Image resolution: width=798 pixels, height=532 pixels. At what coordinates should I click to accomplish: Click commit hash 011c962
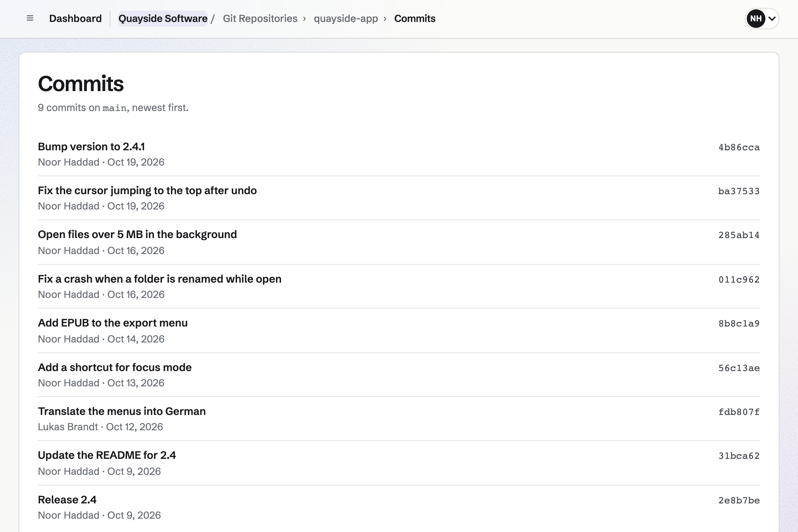[739, 279]
